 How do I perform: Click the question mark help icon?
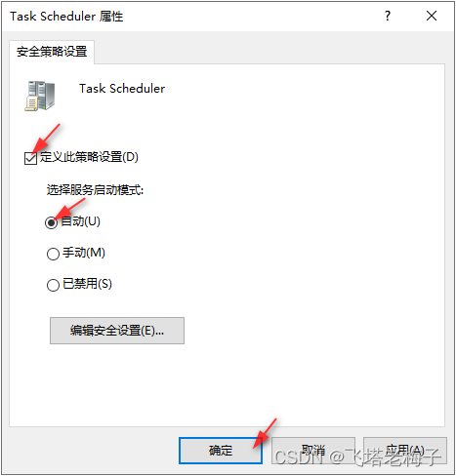[x=388, y=16]
